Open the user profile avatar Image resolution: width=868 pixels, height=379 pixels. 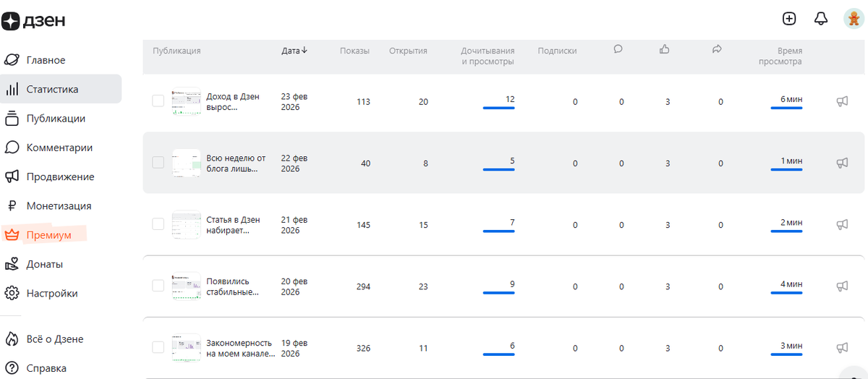pos(853,19)
